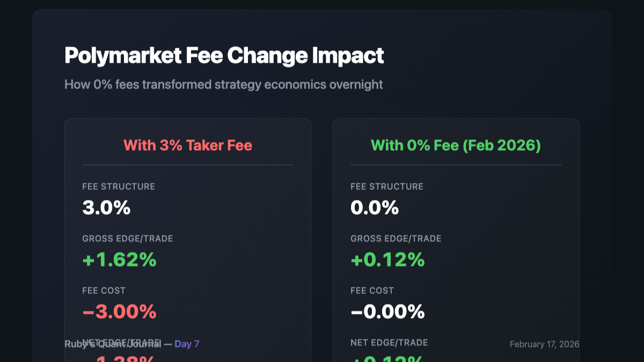Screen dimensions: 644x362
Task: Select the +1.62% gross edge value
Action: pos(119,260)
